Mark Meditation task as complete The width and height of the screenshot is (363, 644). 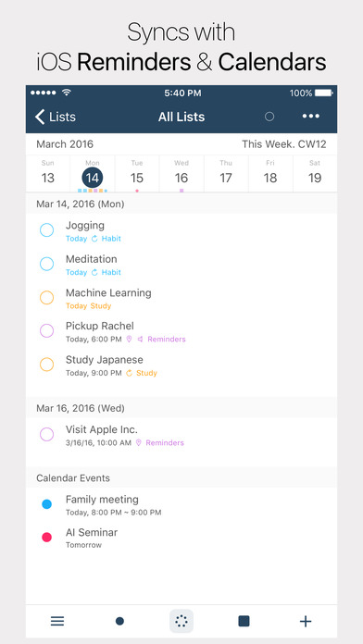(x=47, y=264)
